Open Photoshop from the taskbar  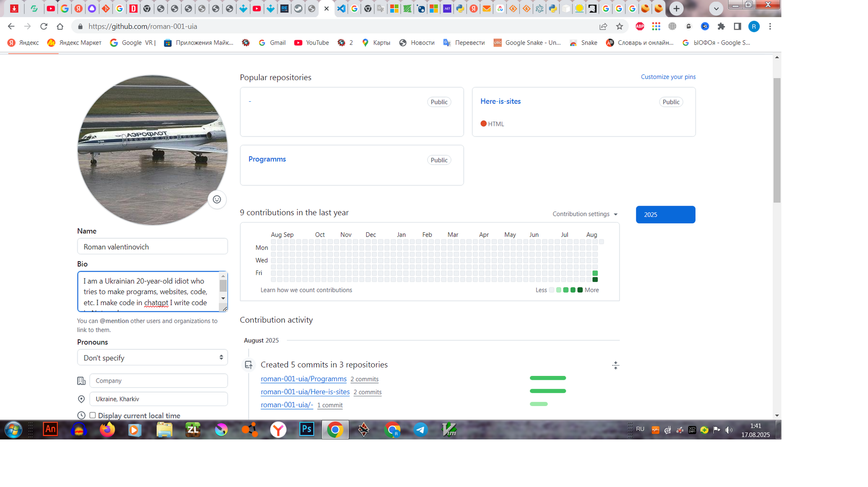[306, 430]
